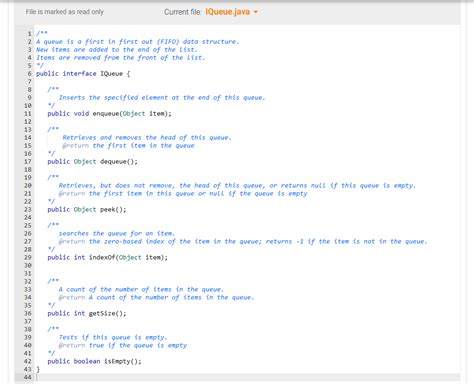
Task: Open the IQueue.java current file dropdown
Action: [x=232, y=12]
